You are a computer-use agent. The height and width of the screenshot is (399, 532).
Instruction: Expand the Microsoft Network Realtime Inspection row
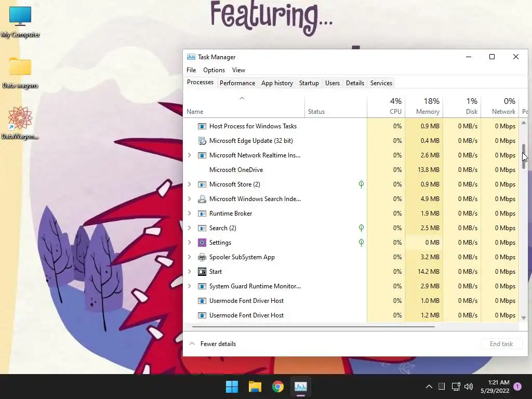[x=190, y=155]
